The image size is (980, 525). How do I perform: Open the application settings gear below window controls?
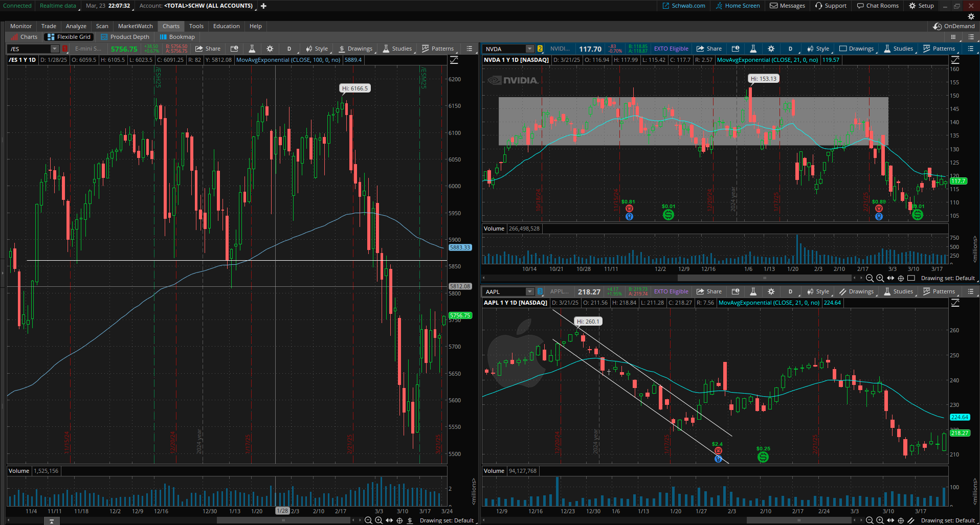coord(971,16)
